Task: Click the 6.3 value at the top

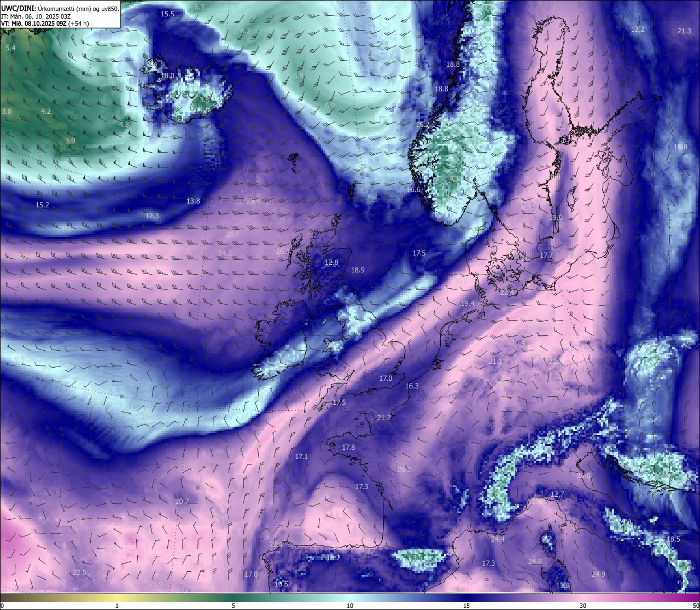Action: coord(199,7)
